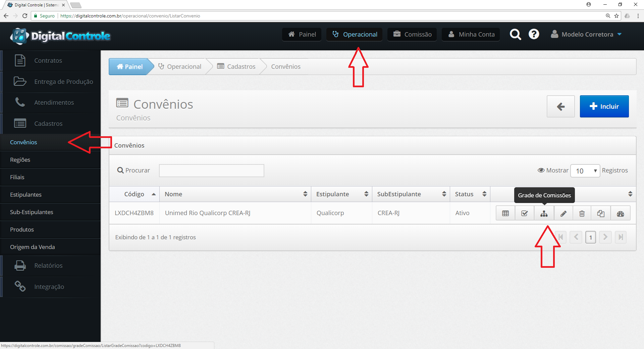Image resolution: width=644 pixels, height=349 pixels.
Task: Open the Comissão top menu
Action: click(412, 34)
